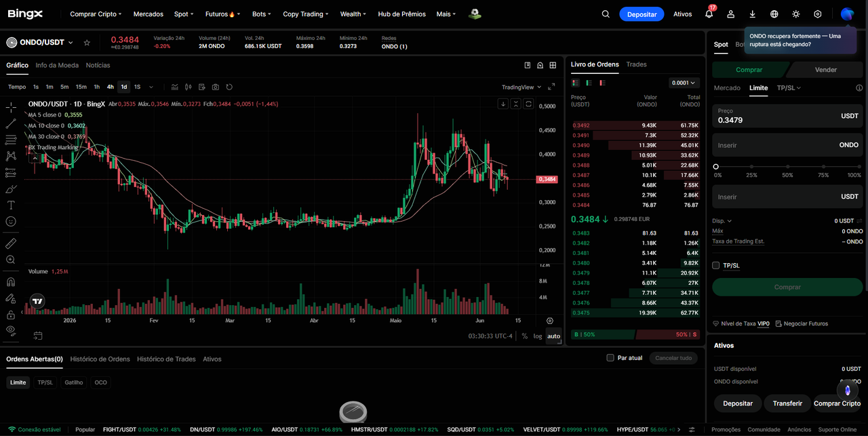Open the TradingView chart type dropdown
This screenshot has width=868, height=436.
coord(521,87)
